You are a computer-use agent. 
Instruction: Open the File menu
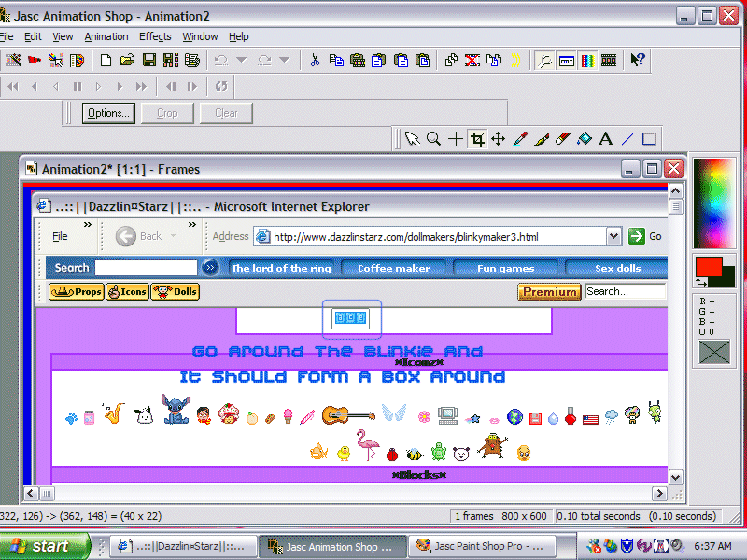tap(7, 36)
